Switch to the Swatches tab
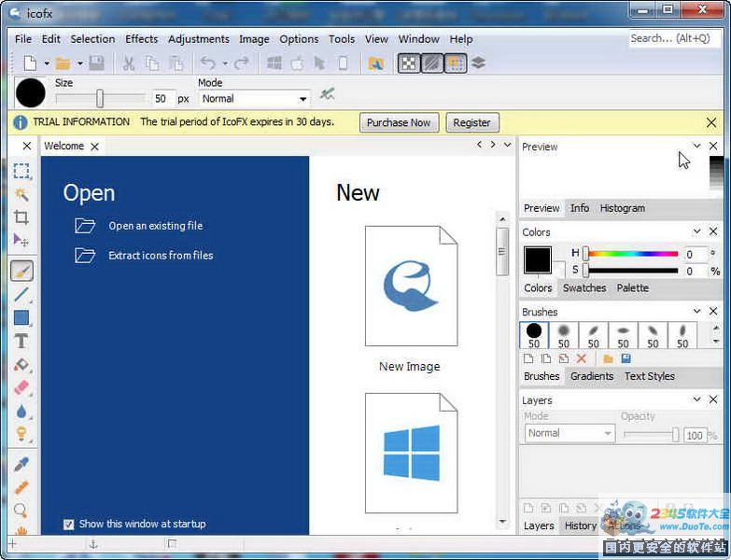This screenshot has width=731, height=560. click(584, 287)
